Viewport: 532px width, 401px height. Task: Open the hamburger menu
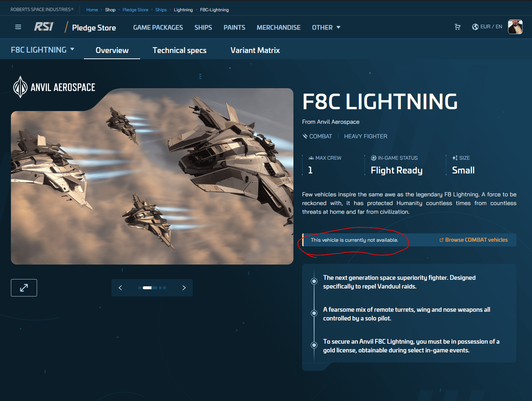pyautogui.click(x=18, y=27)
